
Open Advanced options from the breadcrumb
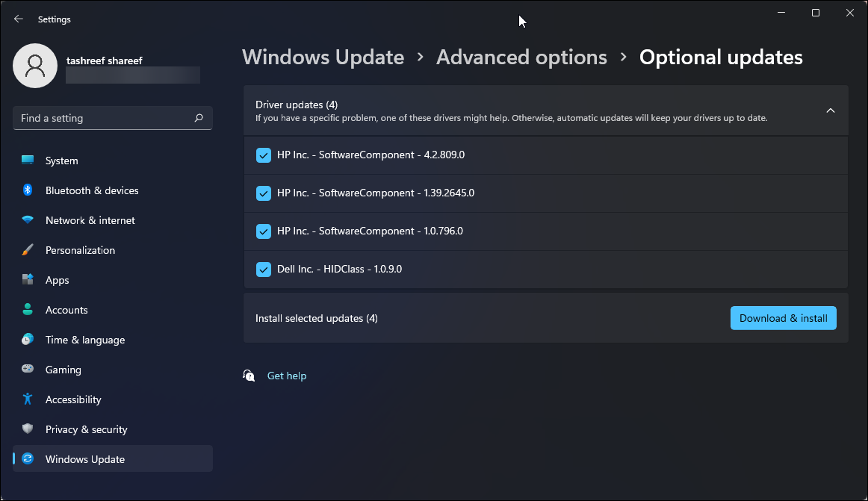pyautogui.click(x=521, y=57)
